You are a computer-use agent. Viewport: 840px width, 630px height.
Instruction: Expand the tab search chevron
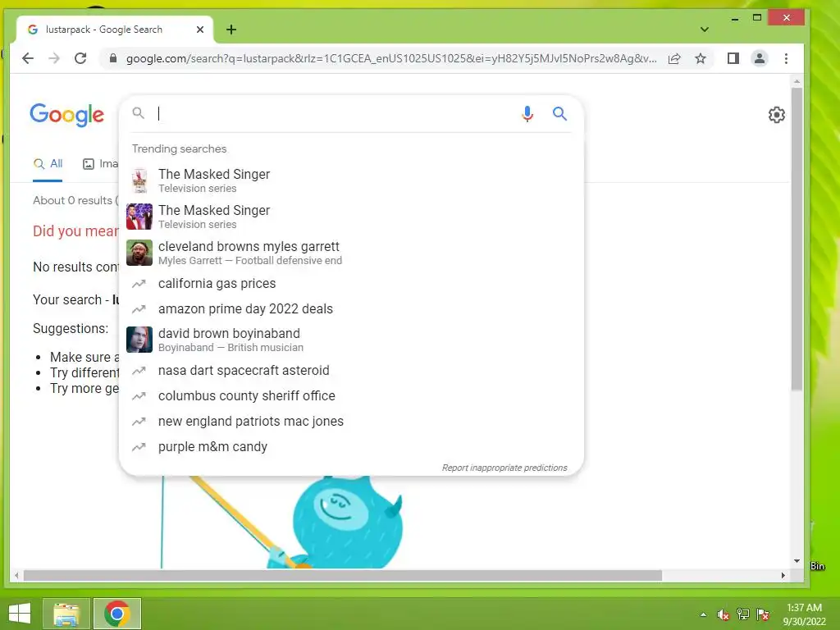pyautogui.click(x=705, y=30)
